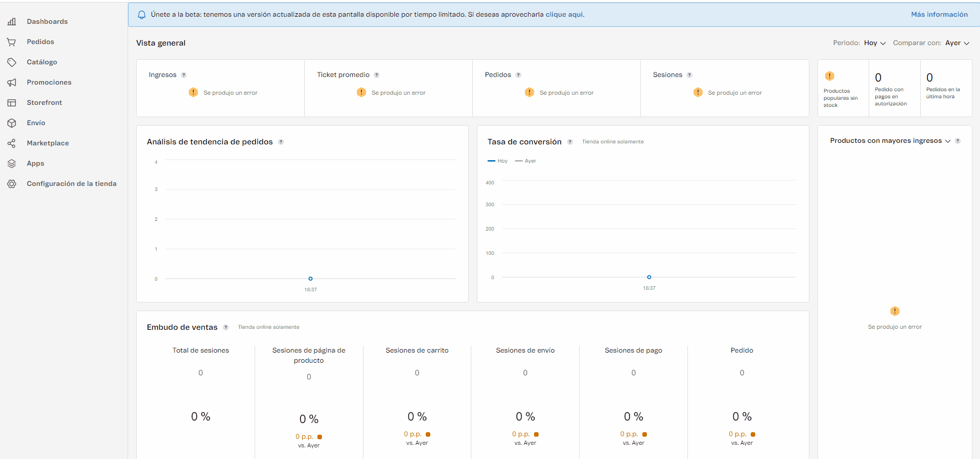980x459 pixels.
Task: Toggle the Hoy series in legend
Action: [x=498, y=161]
